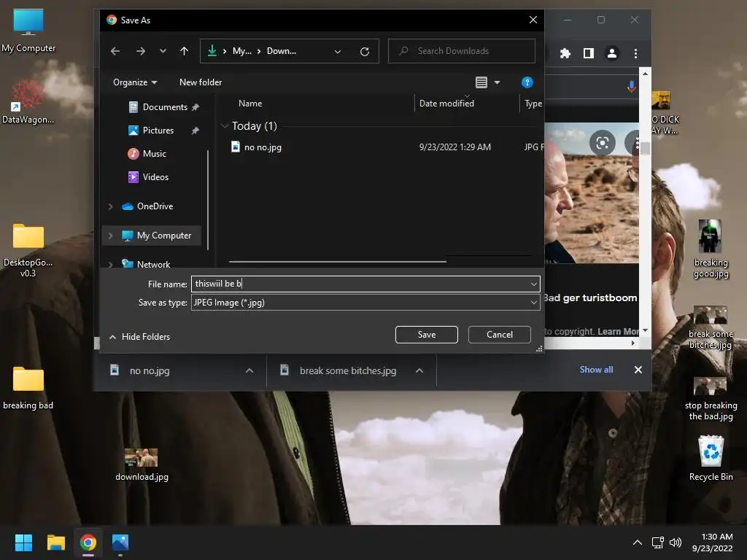Go forward in Save As dialog
The image size is (747, 560).
141,51
